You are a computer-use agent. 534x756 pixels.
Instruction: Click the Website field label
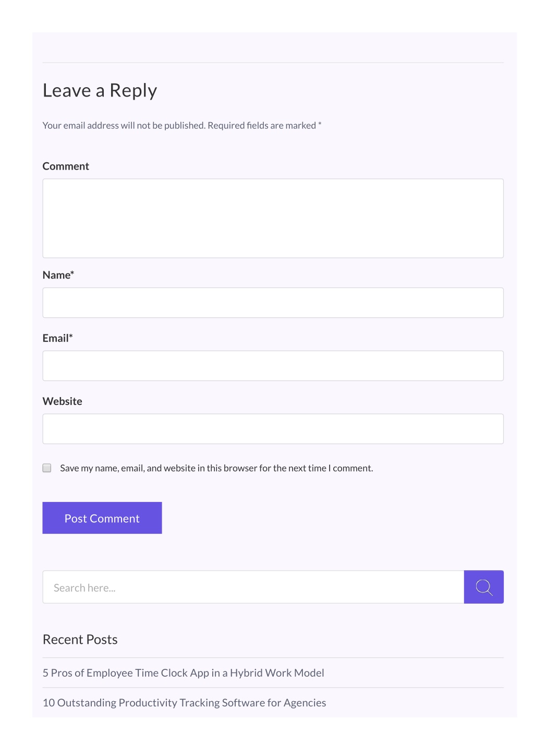point(63,401)
